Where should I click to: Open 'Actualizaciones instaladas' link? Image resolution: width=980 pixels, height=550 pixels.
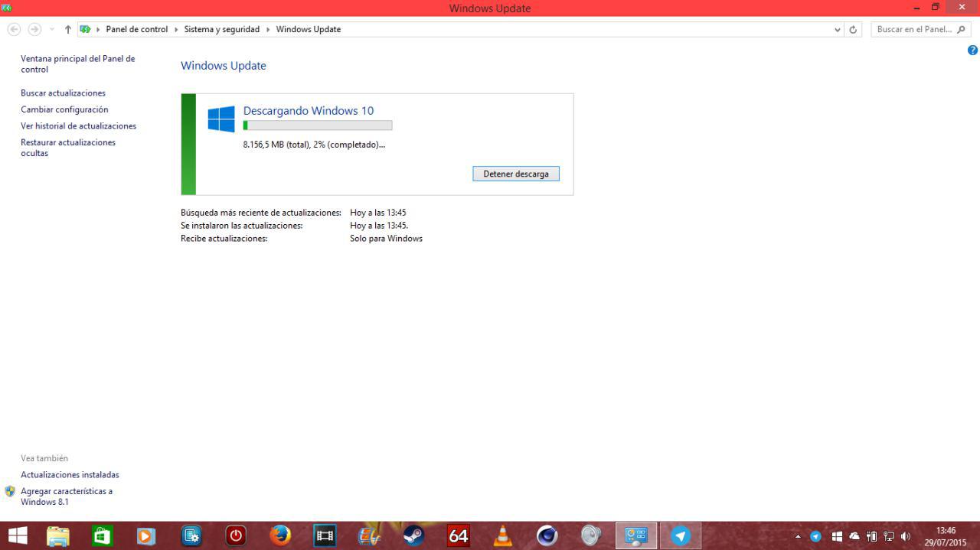tap(70, 474)
